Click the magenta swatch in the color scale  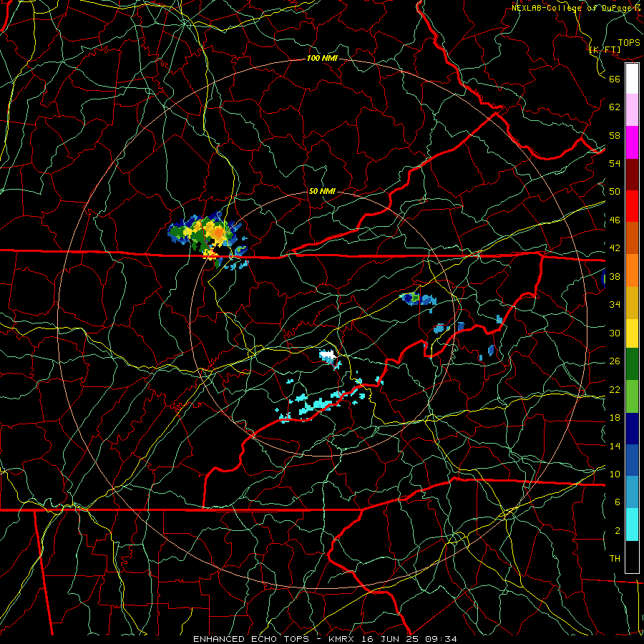click(632, 142)
